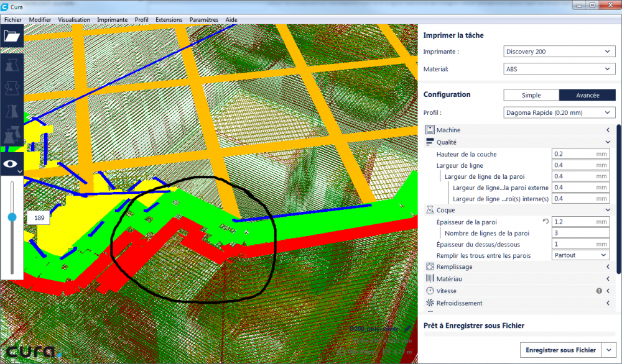Open the Imprimante menu in the menu bar
This screenshot has height=364, width=622.
112,19
